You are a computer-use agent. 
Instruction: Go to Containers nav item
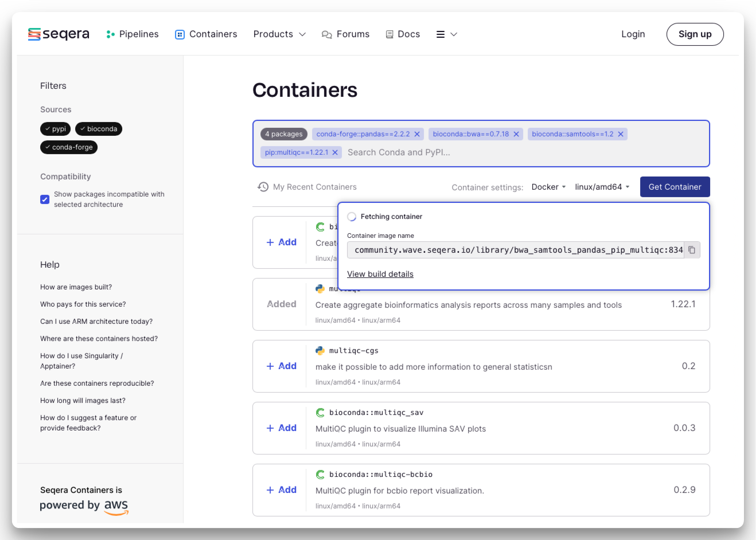pos(206,34)
